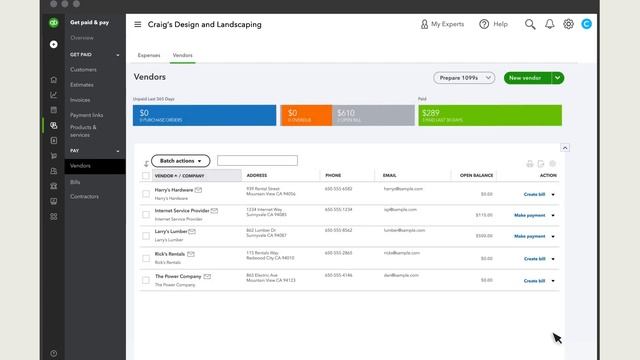
Task: Check The Power Company row checkbox
Action: point(146,280)
